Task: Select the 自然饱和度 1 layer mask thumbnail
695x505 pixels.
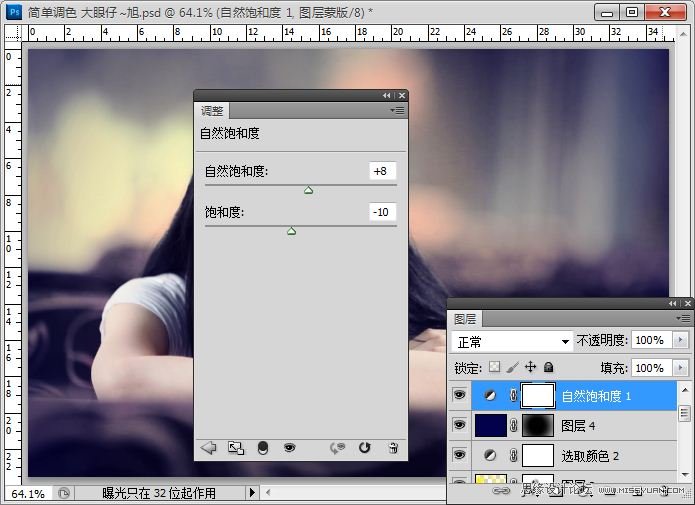Action: tap(538, 395)
